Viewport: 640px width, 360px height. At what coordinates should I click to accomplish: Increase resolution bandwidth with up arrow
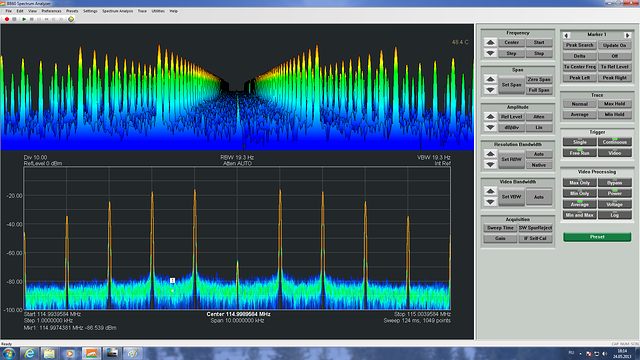click(x=491, y=154)
